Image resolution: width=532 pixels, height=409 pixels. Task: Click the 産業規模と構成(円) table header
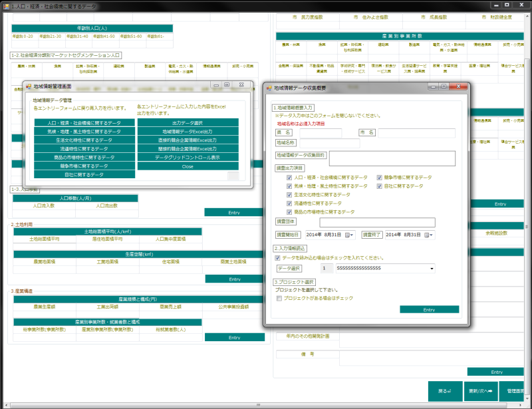tap(139, 299)
